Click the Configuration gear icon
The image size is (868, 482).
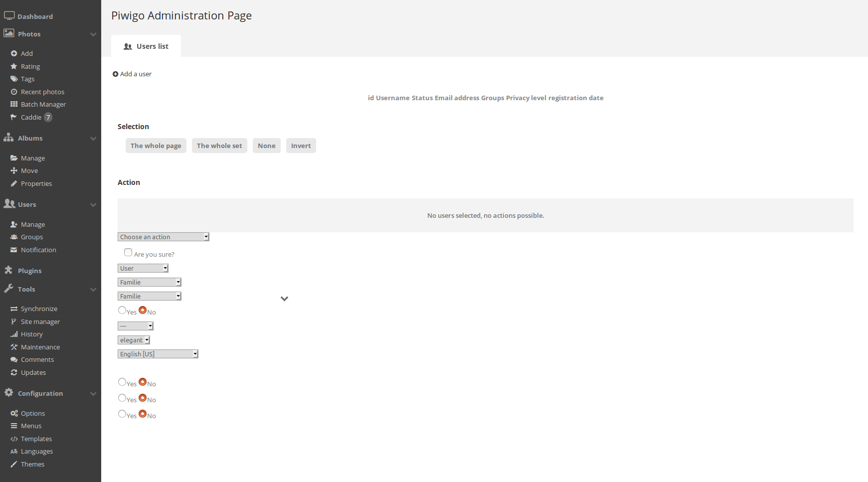tap(9, 393)
